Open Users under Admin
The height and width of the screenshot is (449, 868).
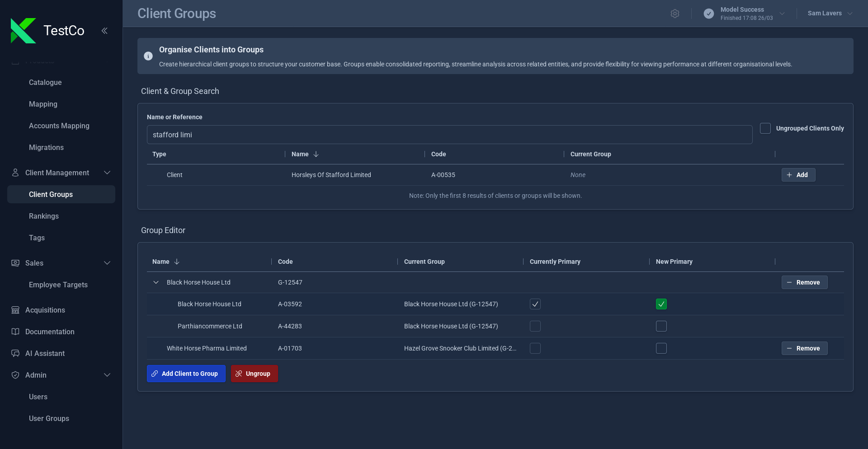(38, 397)
